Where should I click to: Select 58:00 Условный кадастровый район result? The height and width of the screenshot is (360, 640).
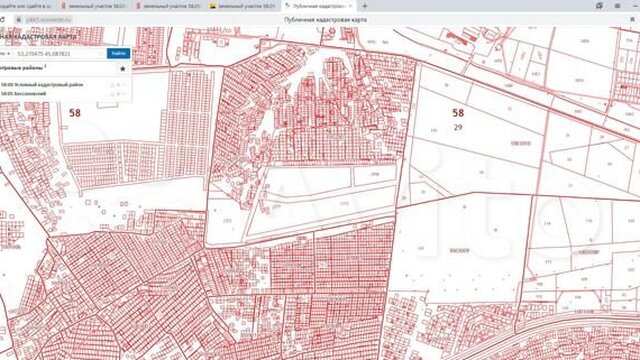point(42,85)
